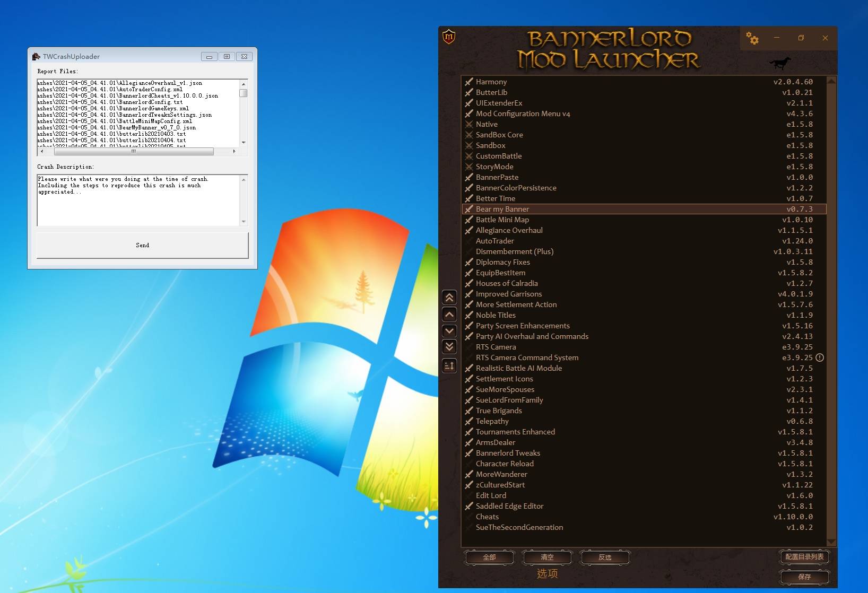
Task: Enable the RTS Camera mod checkbox
Action: click(469, 347)
